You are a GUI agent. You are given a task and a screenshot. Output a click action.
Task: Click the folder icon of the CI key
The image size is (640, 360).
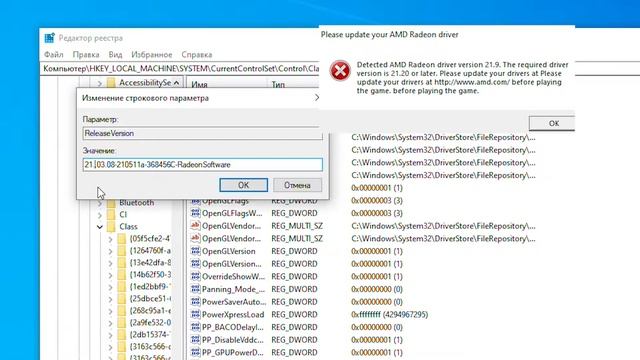point(111,214)
